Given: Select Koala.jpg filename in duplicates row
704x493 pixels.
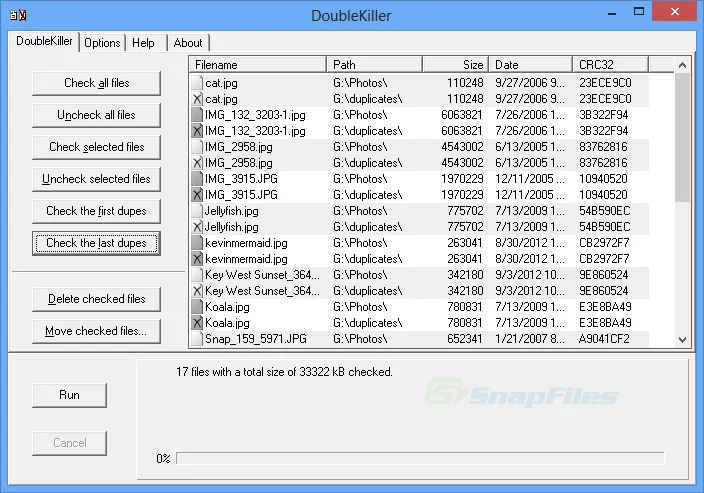Looking at the screenshot, I should [227, 323].
